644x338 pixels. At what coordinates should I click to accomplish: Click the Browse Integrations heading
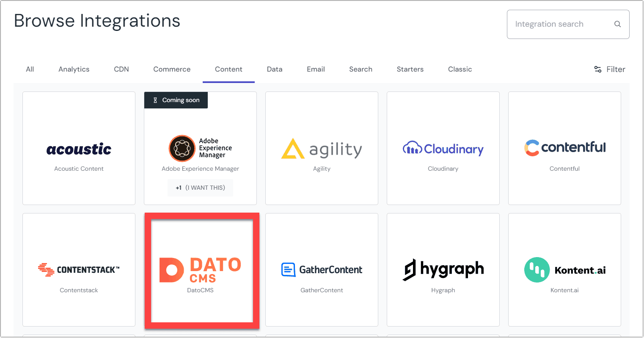(x=97, y=21)
